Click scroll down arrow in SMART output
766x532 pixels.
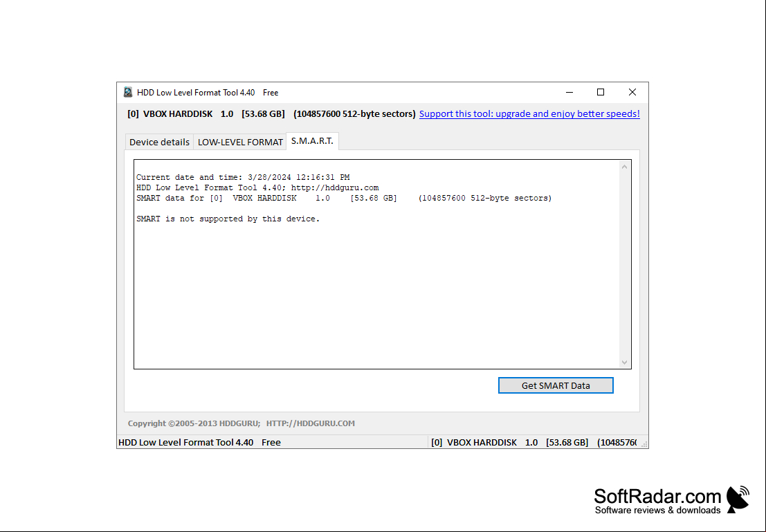coord(624,362)
